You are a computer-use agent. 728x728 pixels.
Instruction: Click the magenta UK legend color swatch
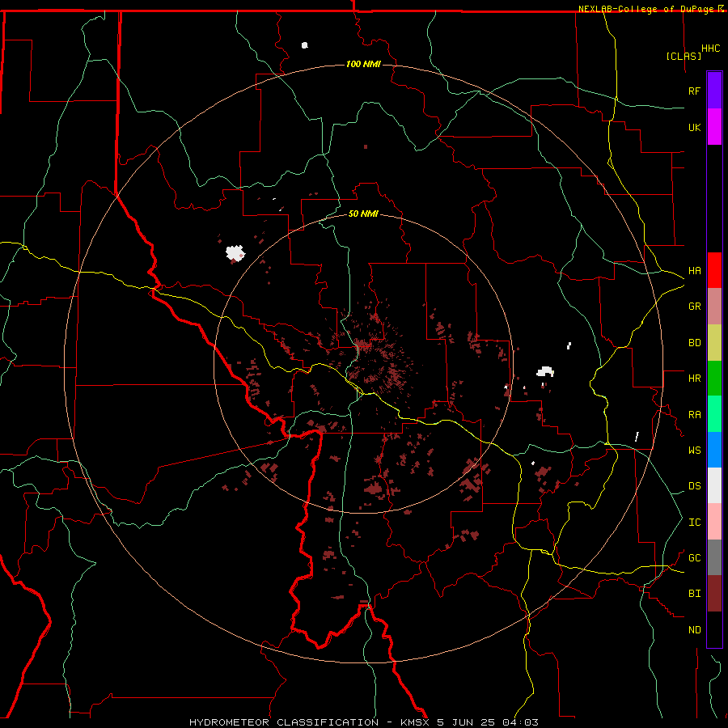pos(714,127)
